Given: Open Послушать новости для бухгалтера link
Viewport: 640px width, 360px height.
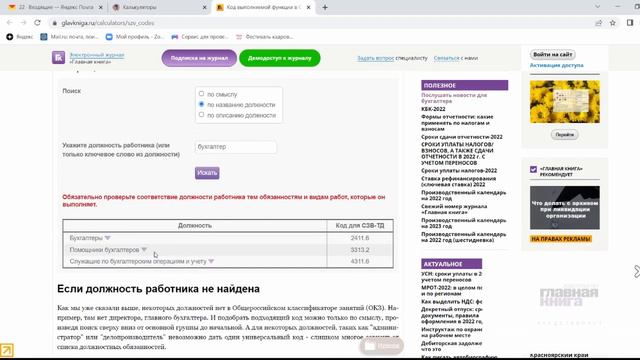Looking at the screenshot, I should coord(454,98).
